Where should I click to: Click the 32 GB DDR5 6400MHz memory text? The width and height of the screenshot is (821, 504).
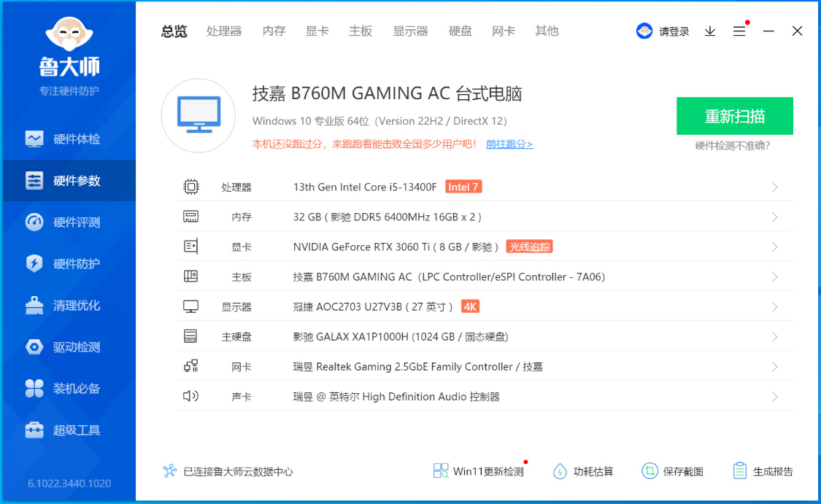point(388,217)
